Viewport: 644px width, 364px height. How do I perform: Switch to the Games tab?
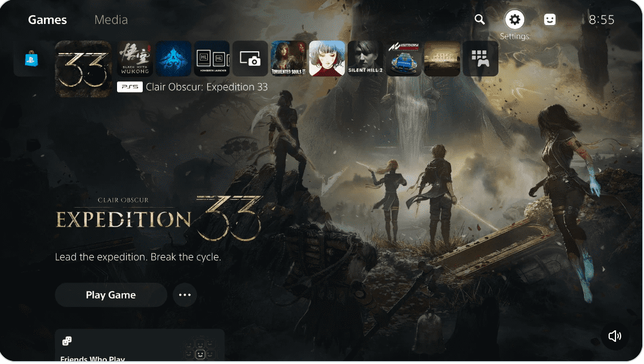47,20
